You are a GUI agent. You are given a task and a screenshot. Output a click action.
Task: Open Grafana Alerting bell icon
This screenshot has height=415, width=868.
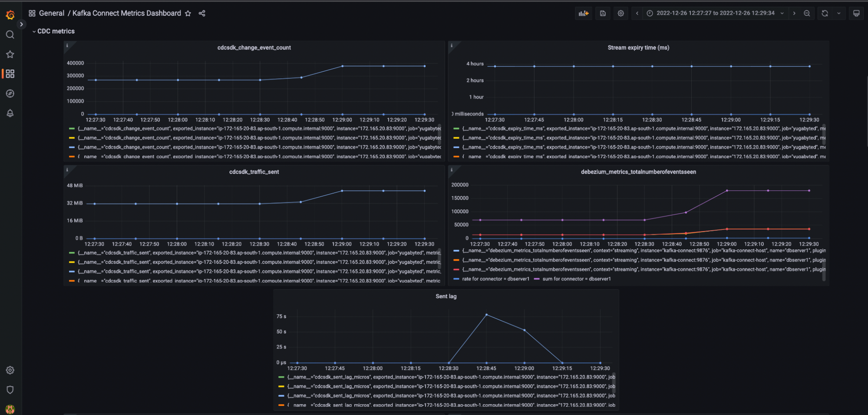tap(10, 113)
